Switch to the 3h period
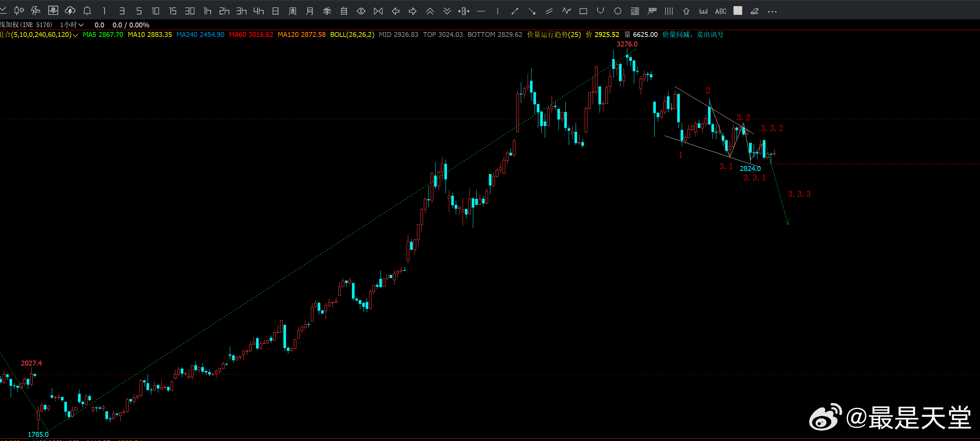This screenshot has width=980, height=441. pos(241,11)
